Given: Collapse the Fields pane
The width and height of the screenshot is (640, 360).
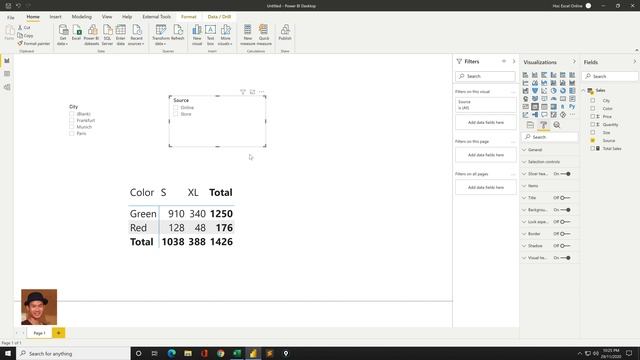Looking at the screenshot, I should pos(635,62).
